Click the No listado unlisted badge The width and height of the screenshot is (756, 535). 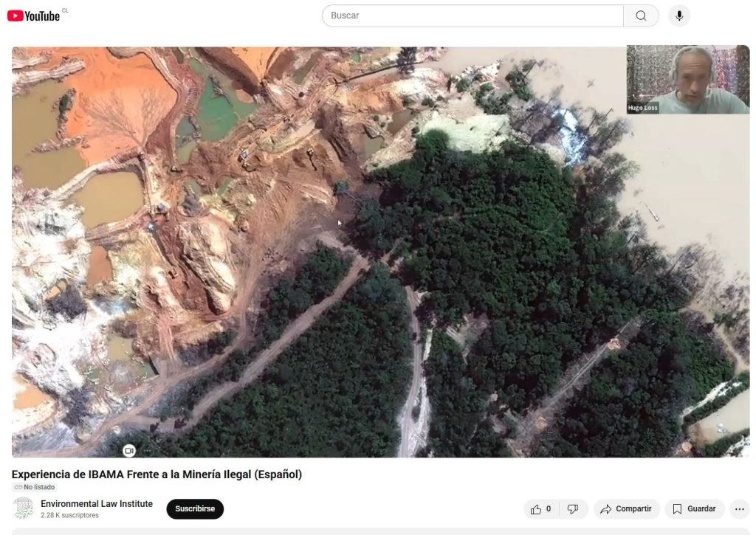(35, 487)
